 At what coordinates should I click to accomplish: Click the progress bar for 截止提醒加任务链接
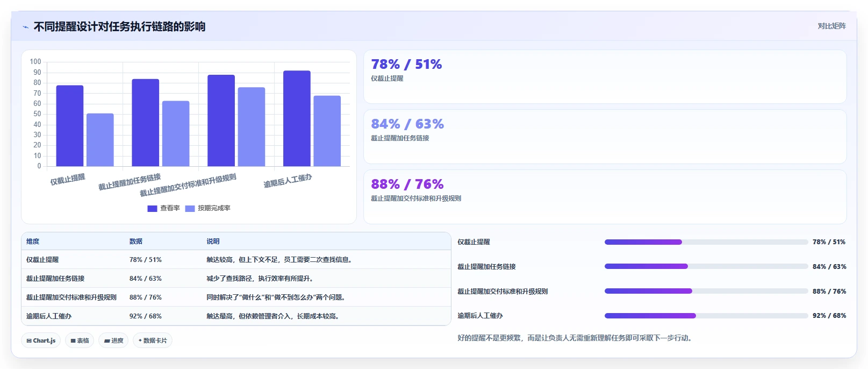706,266
